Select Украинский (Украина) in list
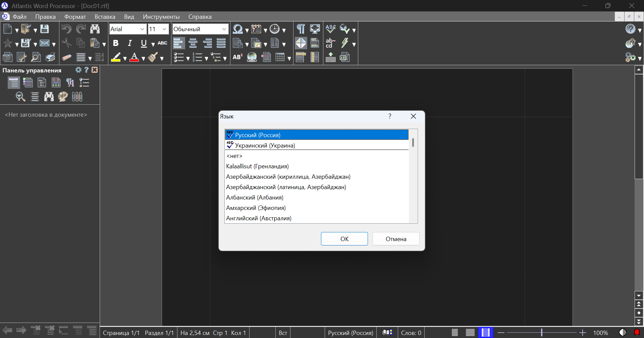Screen dimensions: 644x338 click(x=317, y=145)
